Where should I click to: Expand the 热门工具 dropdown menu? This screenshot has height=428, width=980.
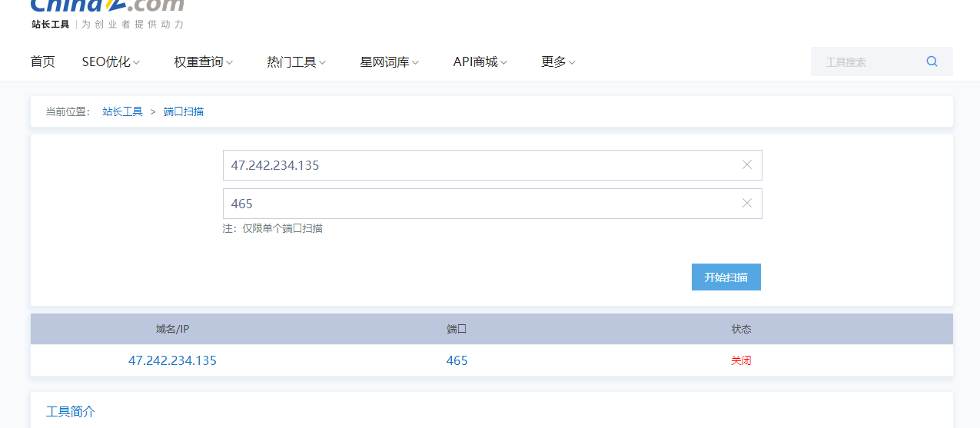point(296,61)
